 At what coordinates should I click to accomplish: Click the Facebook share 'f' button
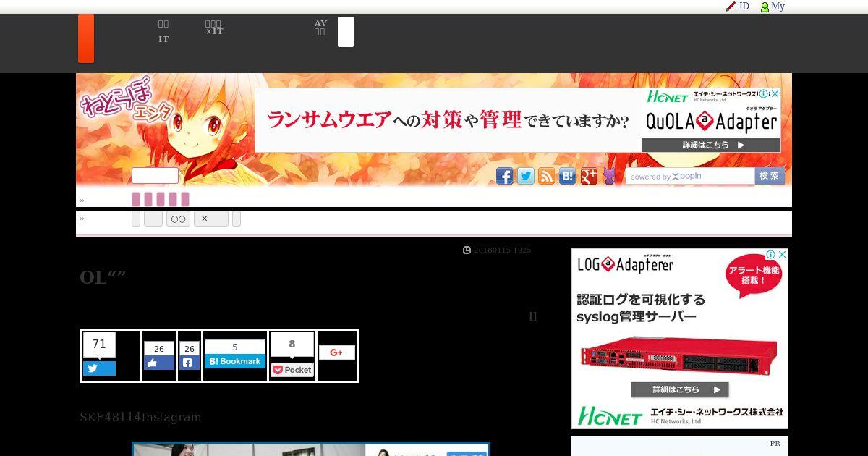[x=190, y=363]
